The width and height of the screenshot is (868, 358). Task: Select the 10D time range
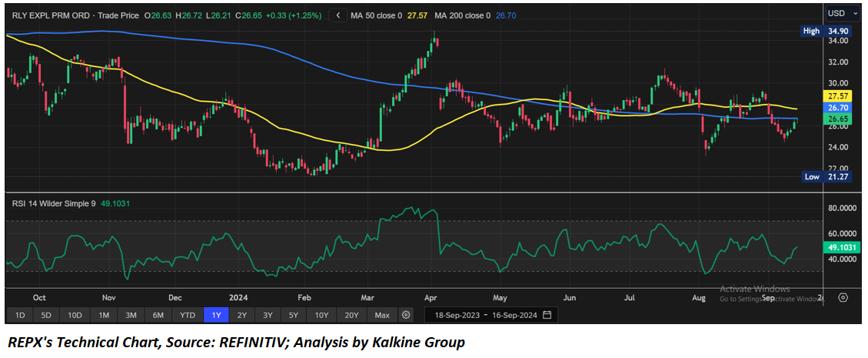pos(75,316)
